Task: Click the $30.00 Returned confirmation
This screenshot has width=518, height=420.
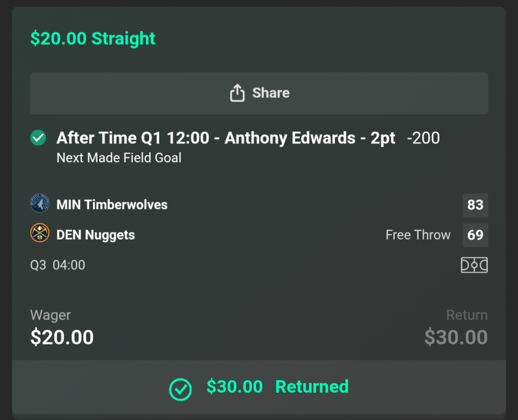Action: (275, 386)
